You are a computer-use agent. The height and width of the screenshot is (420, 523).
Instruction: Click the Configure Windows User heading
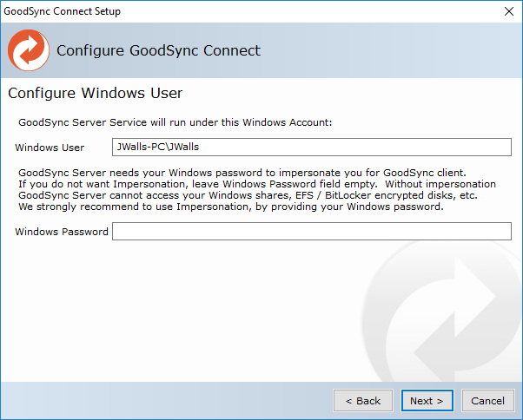point(96,93)
